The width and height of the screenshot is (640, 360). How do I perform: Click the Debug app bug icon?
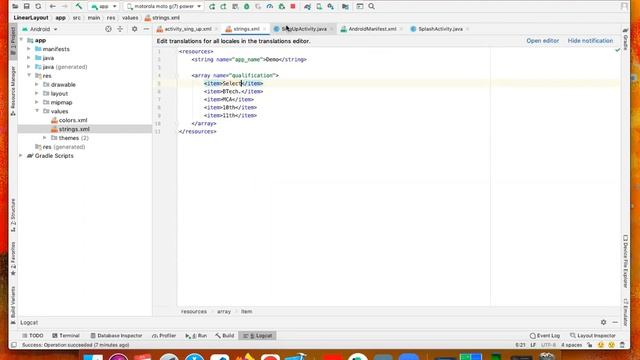click(247, 7)
